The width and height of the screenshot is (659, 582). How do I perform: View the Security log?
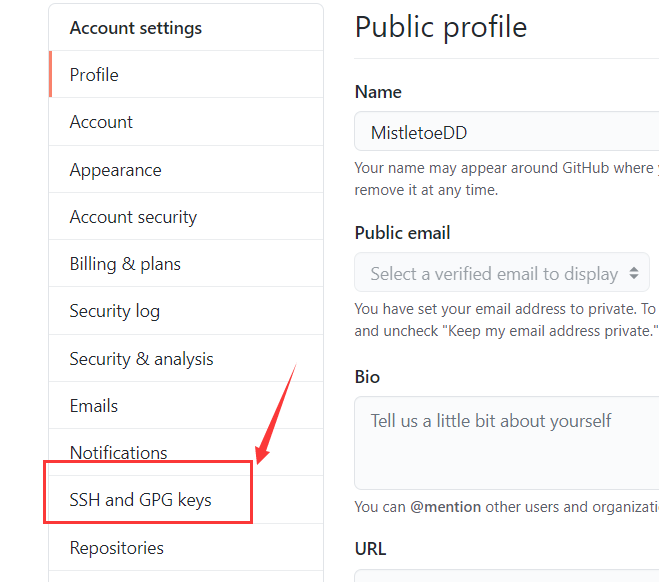[114, 311]
